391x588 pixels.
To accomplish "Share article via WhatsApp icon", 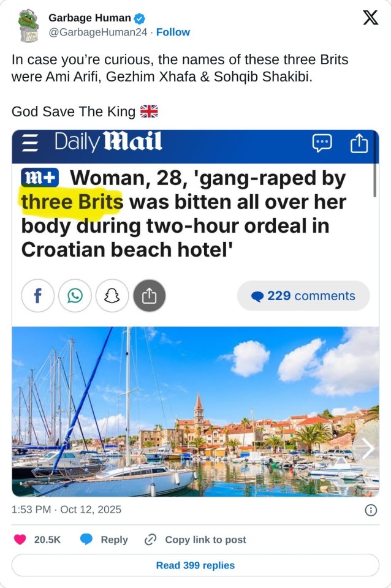I will point(75,296).
